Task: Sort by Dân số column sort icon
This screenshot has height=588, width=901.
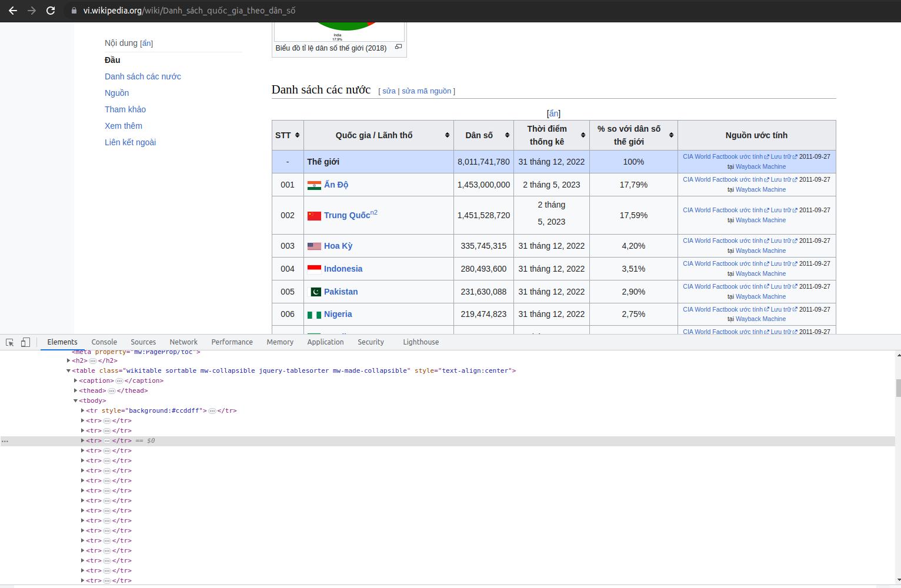Action: tap(507, 135)
